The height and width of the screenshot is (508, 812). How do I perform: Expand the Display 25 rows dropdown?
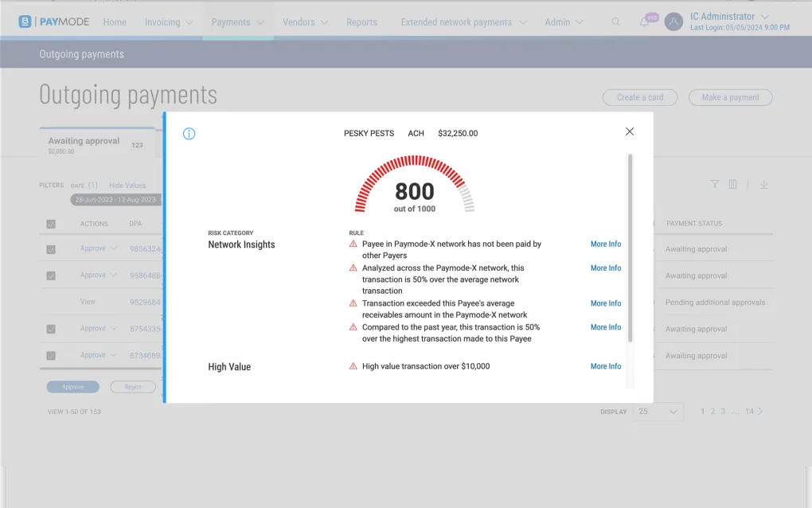(x=658, y=412)
